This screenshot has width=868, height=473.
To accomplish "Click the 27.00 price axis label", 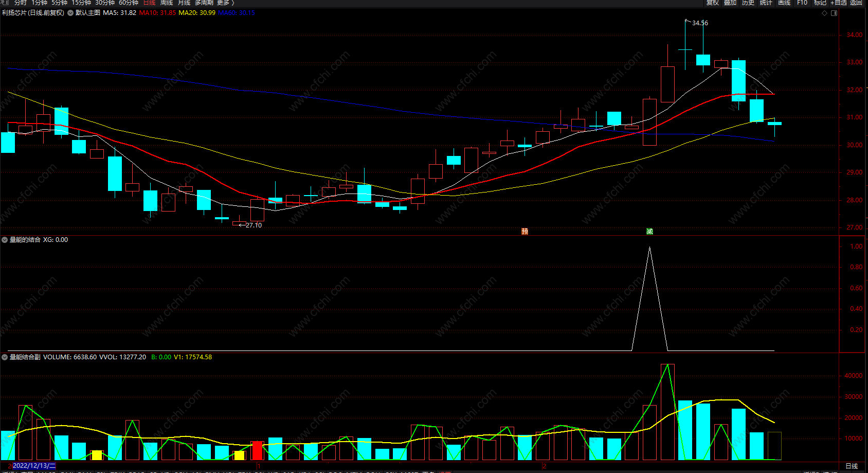I will (855, 227).
